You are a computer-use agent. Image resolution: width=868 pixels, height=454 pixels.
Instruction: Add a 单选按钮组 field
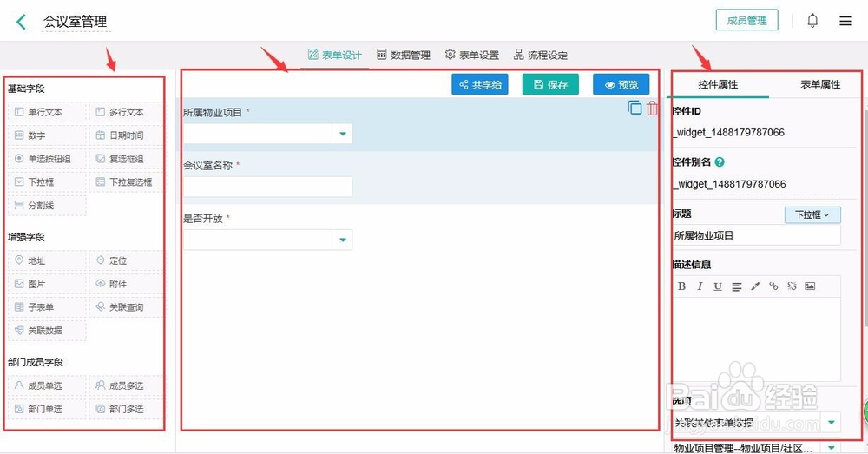[x=47, y=158]
